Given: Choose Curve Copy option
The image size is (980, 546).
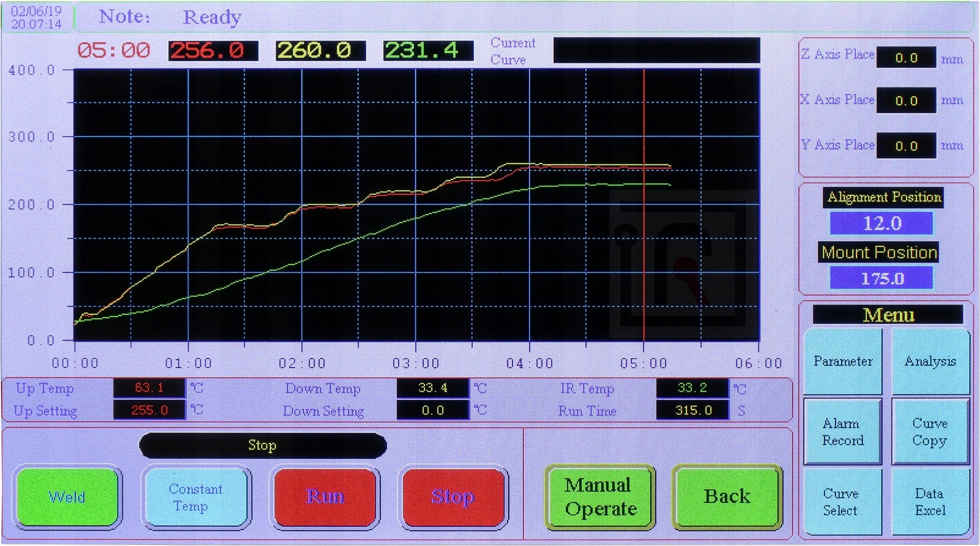Looking at the screenshot, I should pyautogui.click(x=930, y=432).
